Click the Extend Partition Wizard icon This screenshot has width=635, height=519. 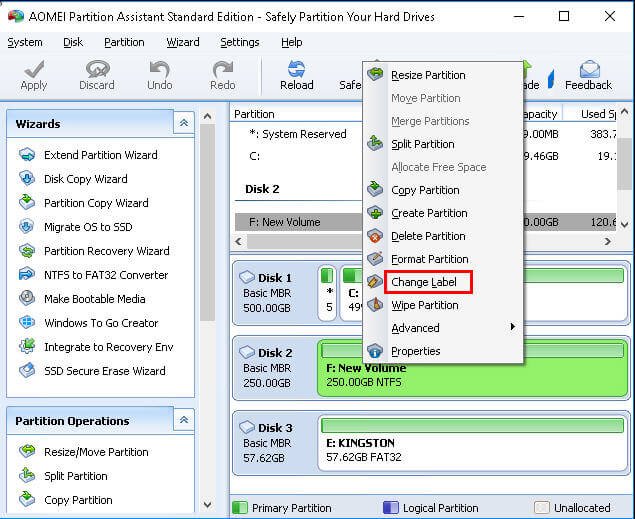click(x=27, y=155)
